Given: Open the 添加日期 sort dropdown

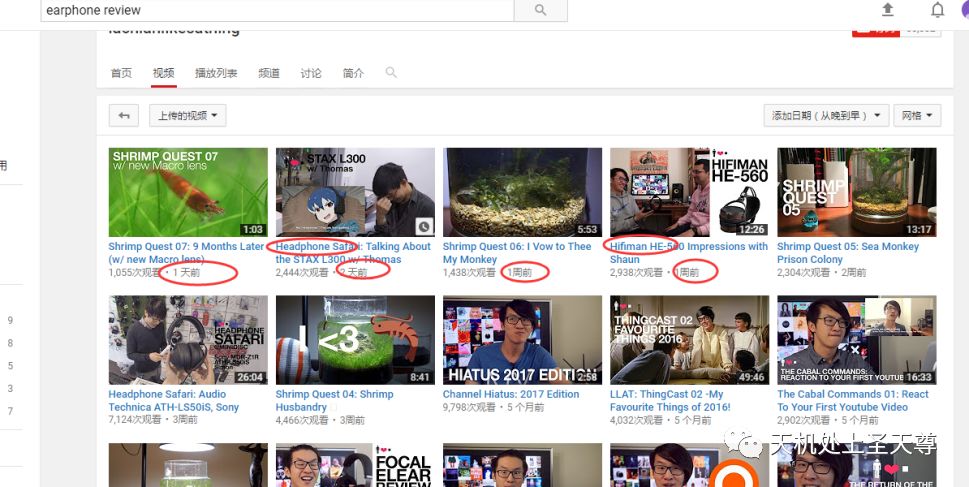Looking at the screenshot, I should pyautogui.click(x=825, y=116).
